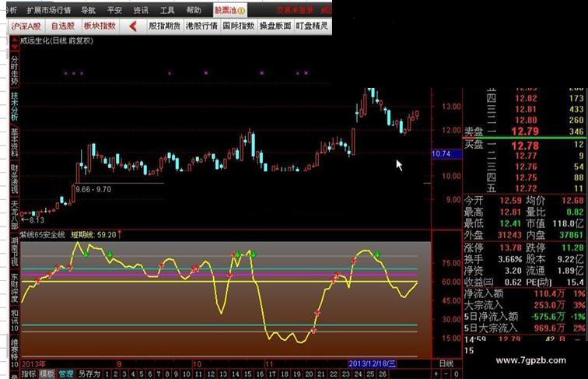This screenshot has width=588, height=379.
Task: Select the 天龙八部 side tab
Action: (x=14, y=215)
